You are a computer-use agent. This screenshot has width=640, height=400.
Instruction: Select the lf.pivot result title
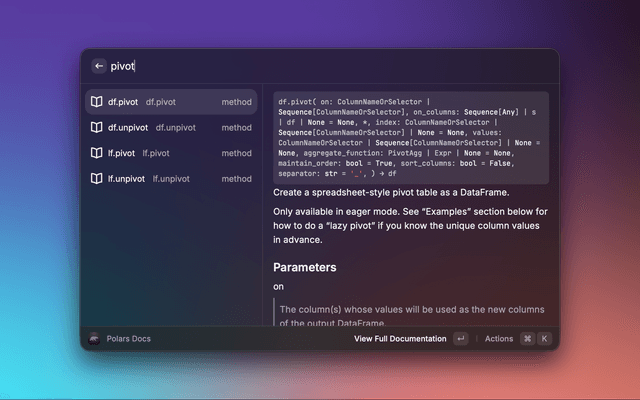click(x=121, y=153)
